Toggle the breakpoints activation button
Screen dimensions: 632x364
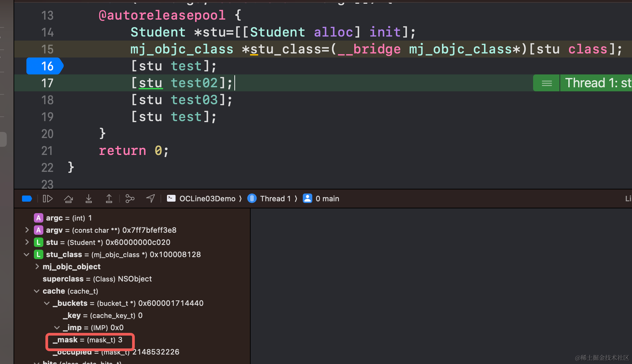pyautogui.click(x=27, y=199)
